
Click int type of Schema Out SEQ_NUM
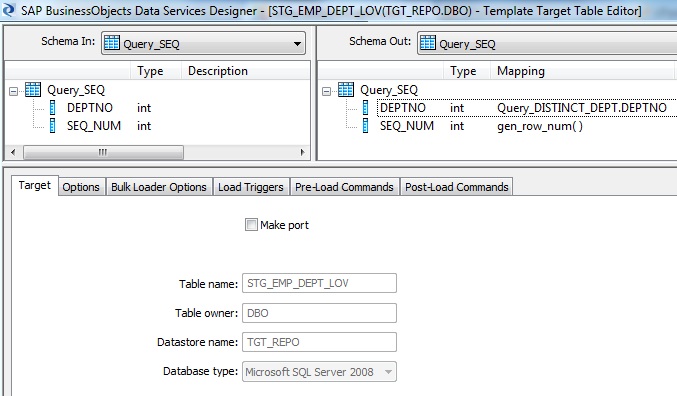(x=457, y=126)
